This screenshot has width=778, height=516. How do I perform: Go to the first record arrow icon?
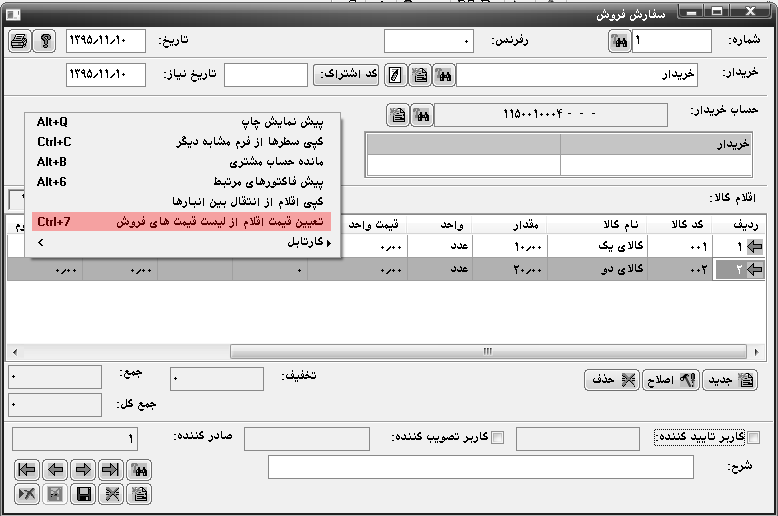pyautogui.click(x=27, y=470)
